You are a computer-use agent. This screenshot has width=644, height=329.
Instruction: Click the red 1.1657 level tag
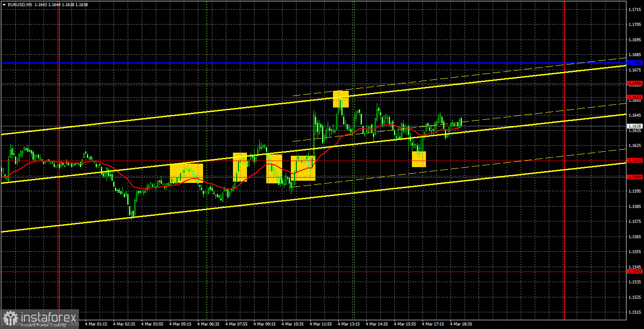[x=635, y=97]
